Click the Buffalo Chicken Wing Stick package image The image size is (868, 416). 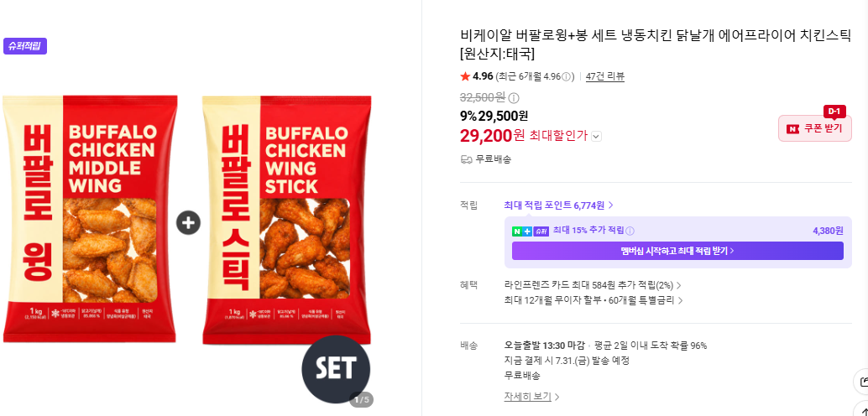click(287, 221)
